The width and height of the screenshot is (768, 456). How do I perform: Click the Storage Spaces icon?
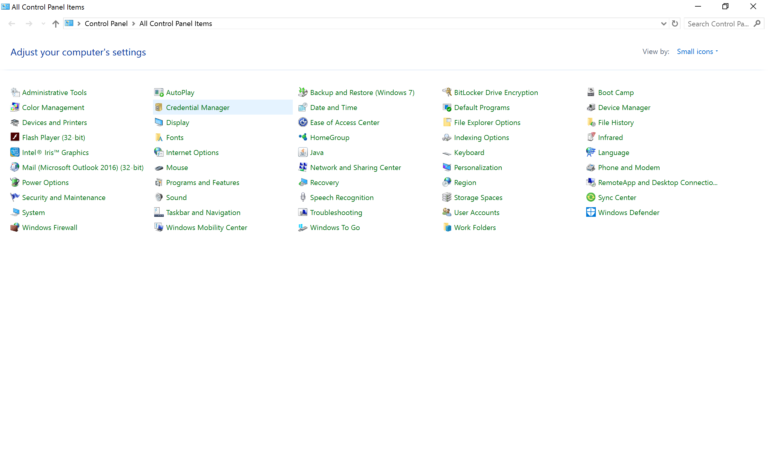(447, 197)
